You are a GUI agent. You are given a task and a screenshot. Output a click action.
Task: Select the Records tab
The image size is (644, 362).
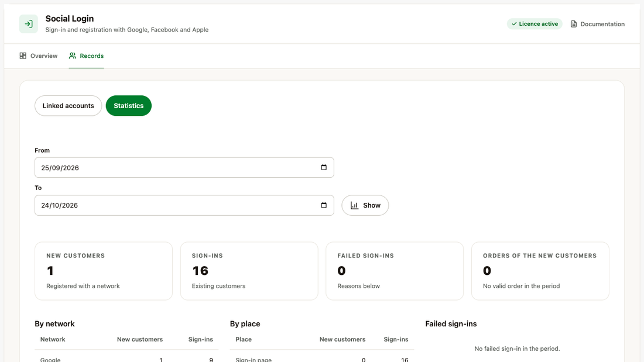click(x=86, y=56)
